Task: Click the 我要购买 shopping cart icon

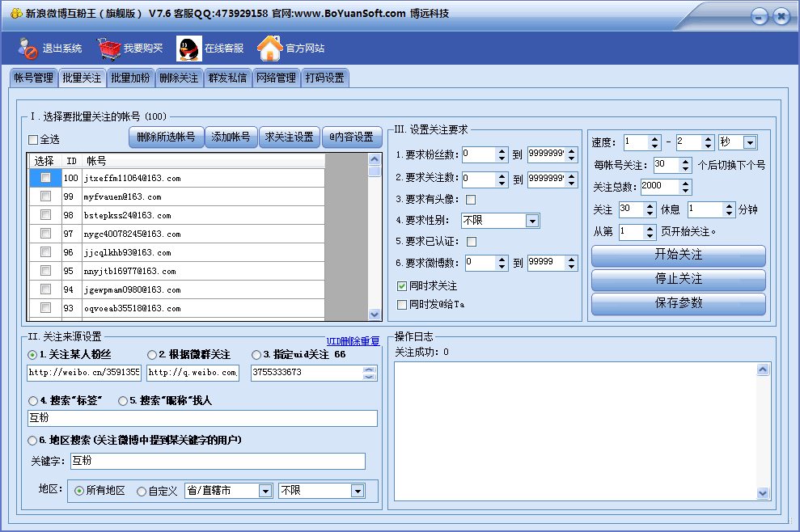Action: (109, 49)
